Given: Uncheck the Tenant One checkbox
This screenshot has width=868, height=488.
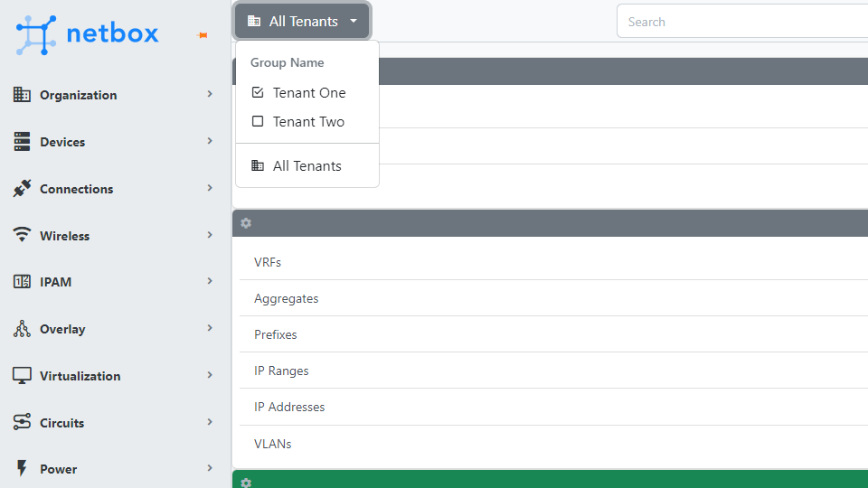Looking at the screenshot, I should [x=258, y=92].
